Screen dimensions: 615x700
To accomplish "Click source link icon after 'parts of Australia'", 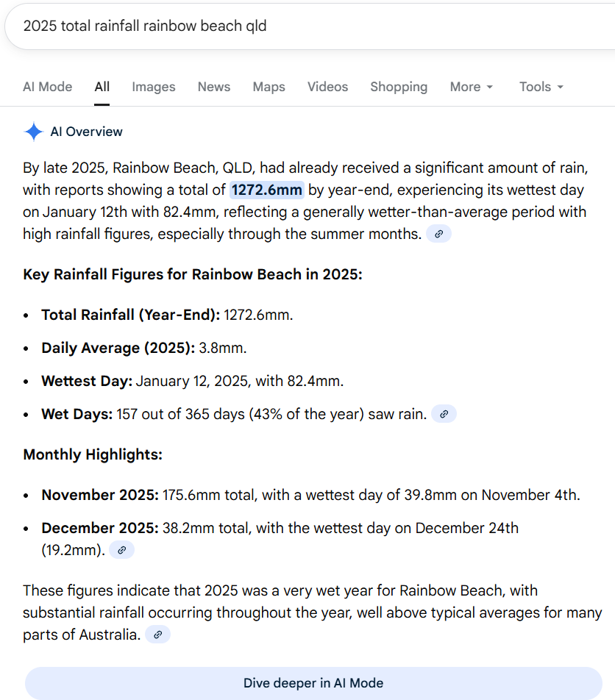I will [x=157, y=634].
